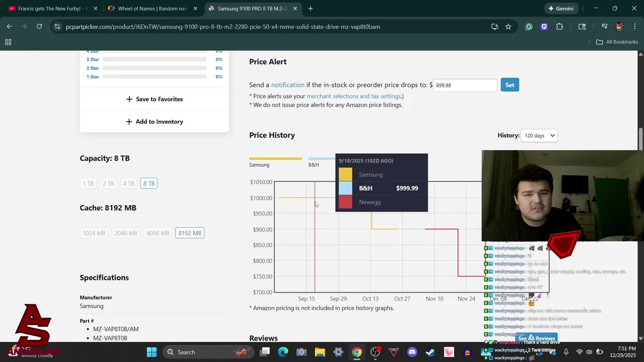Click the page vertical scrollbar
The image size is (644, 362).
[x=641, y=139]
